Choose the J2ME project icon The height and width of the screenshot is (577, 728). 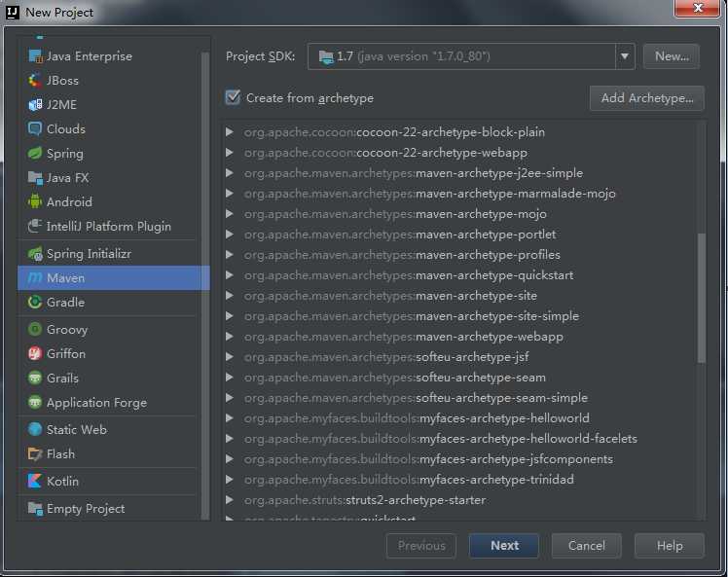35,104
